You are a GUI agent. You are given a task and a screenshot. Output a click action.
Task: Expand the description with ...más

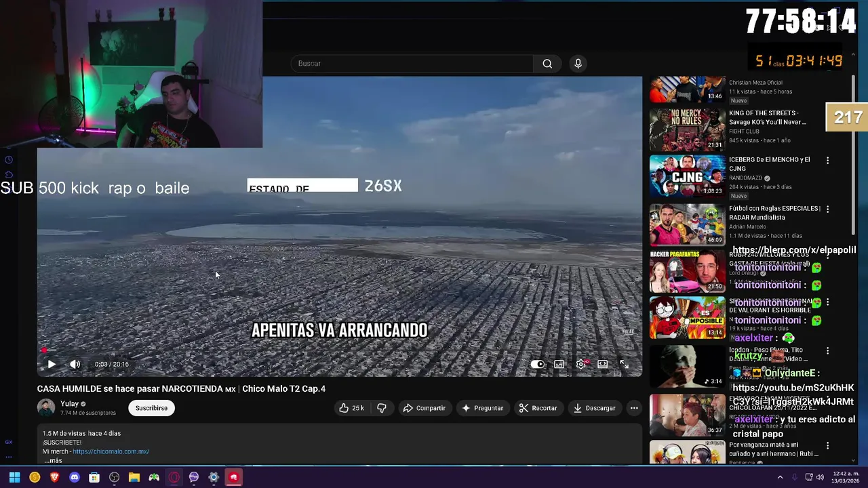pyautogui.click(x=53, y=461)
